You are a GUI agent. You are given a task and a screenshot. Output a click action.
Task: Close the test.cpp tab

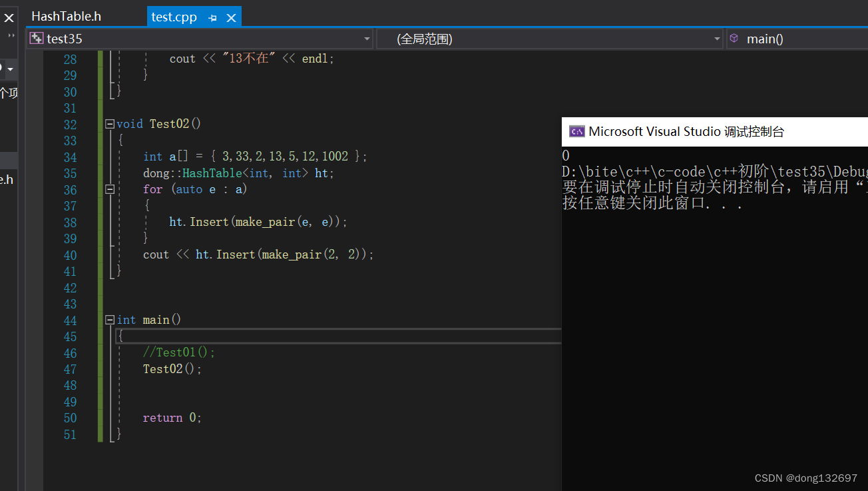[x=231, y=18]
